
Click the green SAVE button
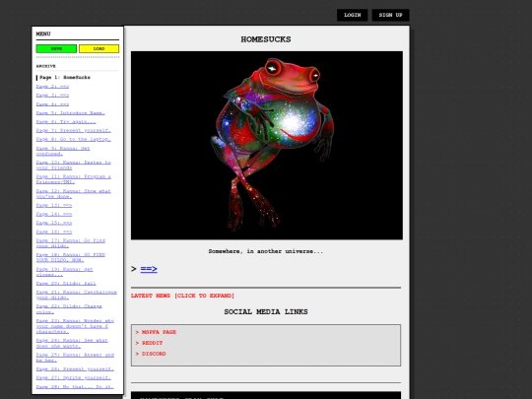pos(56,49)
